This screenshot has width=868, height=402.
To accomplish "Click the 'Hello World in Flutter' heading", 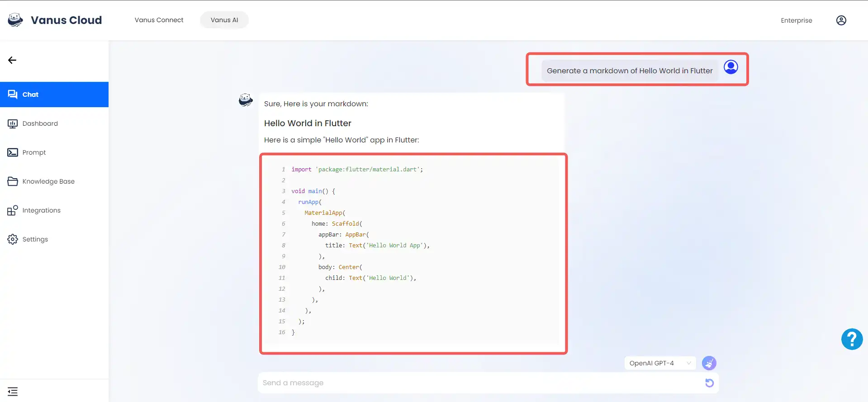I will tap(308, 123).
